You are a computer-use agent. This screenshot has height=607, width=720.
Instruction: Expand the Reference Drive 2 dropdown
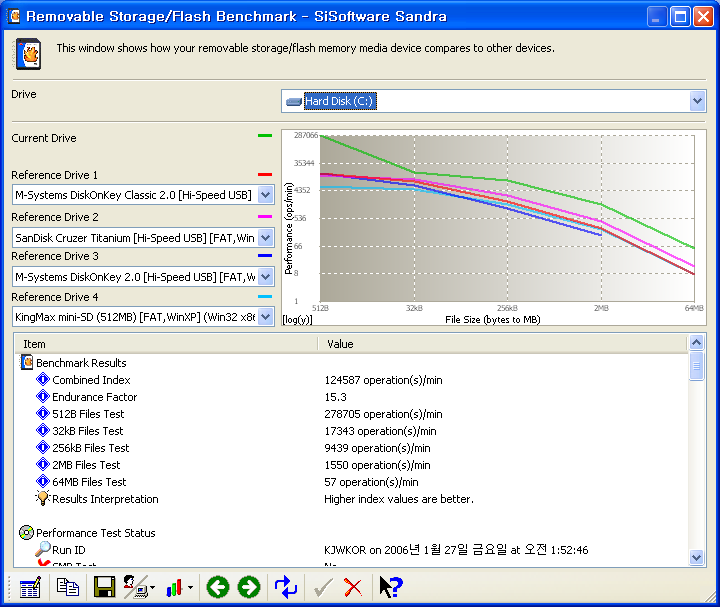pyautogui.click(x=265, y=237)
